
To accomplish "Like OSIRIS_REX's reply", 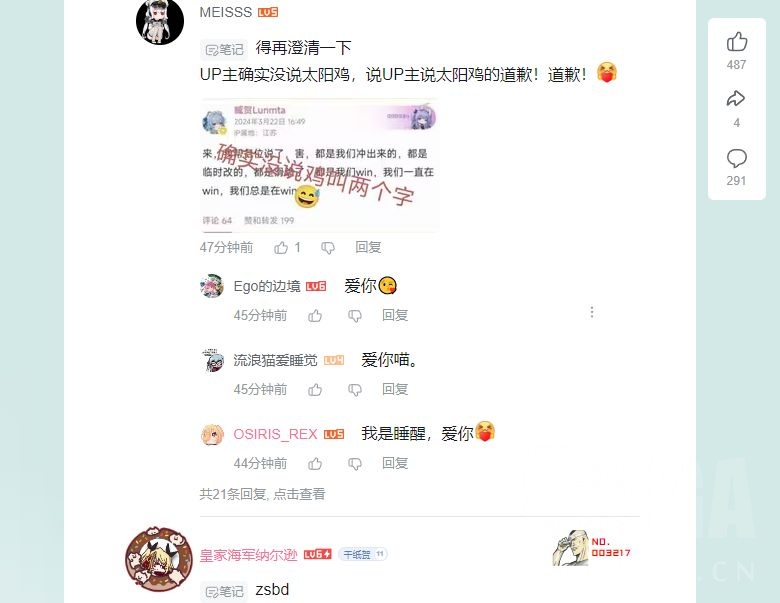I will click(315, 464).
